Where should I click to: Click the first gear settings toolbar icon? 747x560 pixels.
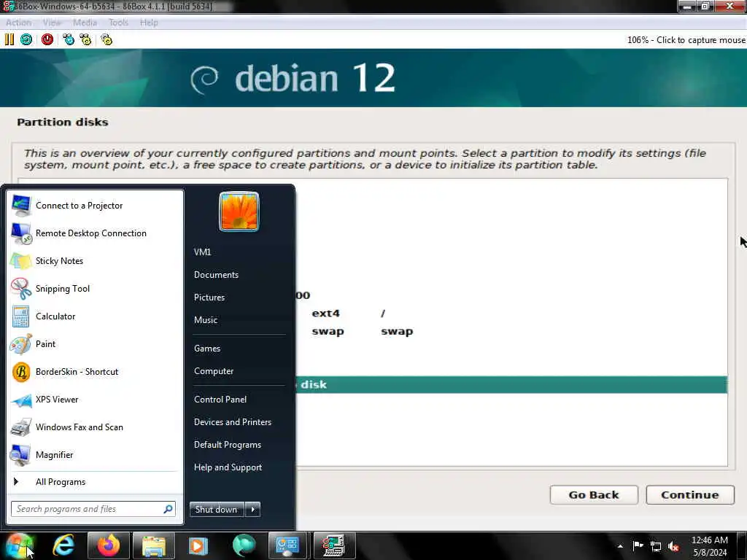pos(69,39)
